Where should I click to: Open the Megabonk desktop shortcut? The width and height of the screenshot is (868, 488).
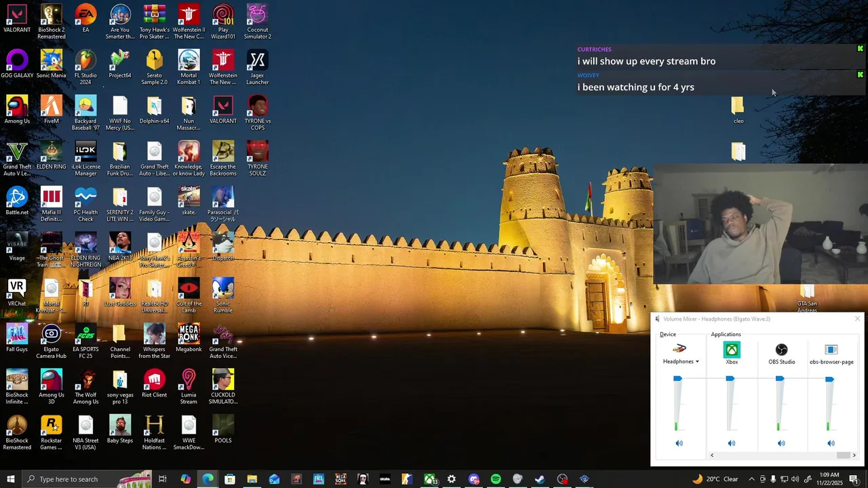point(189,338)
